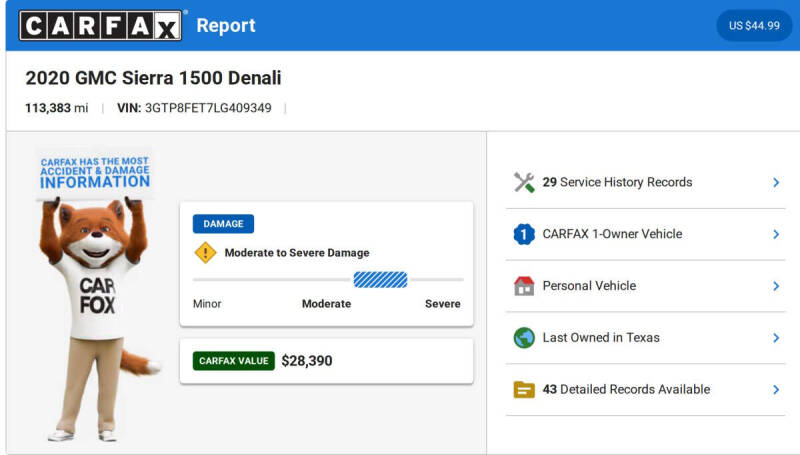Click the yellow folder Detailed Records icon
800x455 pixels.
pos(524,390)
